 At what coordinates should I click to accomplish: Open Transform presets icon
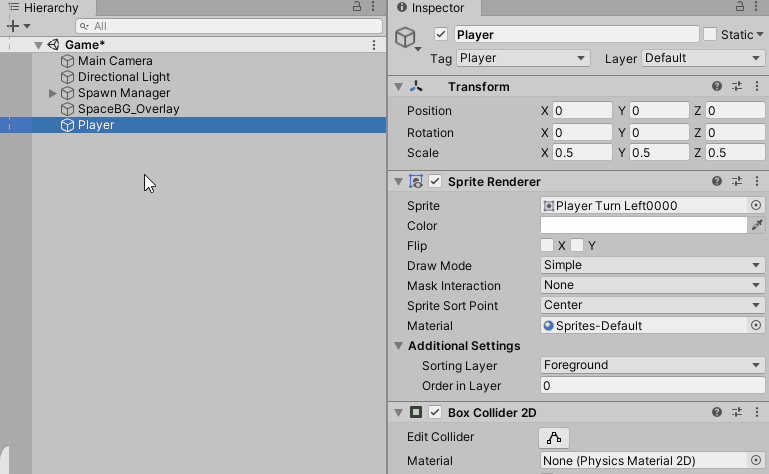click(x=737, y=86)
